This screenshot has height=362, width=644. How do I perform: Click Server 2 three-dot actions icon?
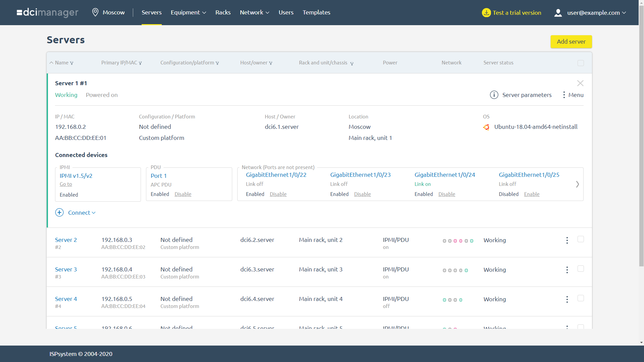567,240
